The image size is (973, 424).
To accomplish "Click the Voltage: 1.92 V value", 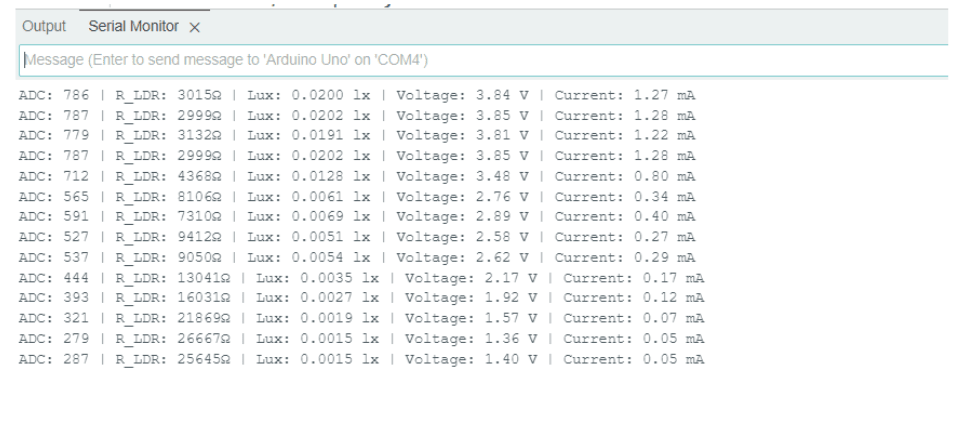I will click(x=470, y=297).
